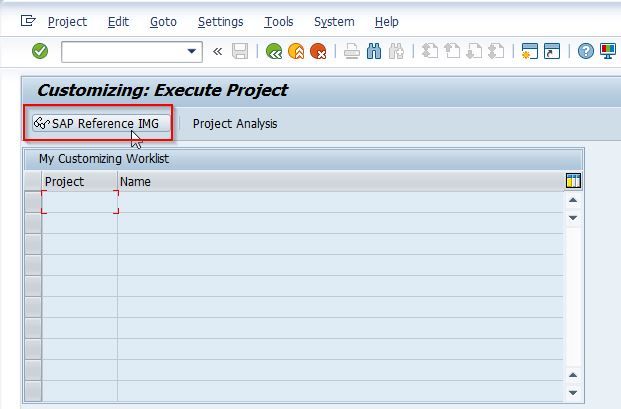Click the Print icon
621x409 pixels.
352,51
